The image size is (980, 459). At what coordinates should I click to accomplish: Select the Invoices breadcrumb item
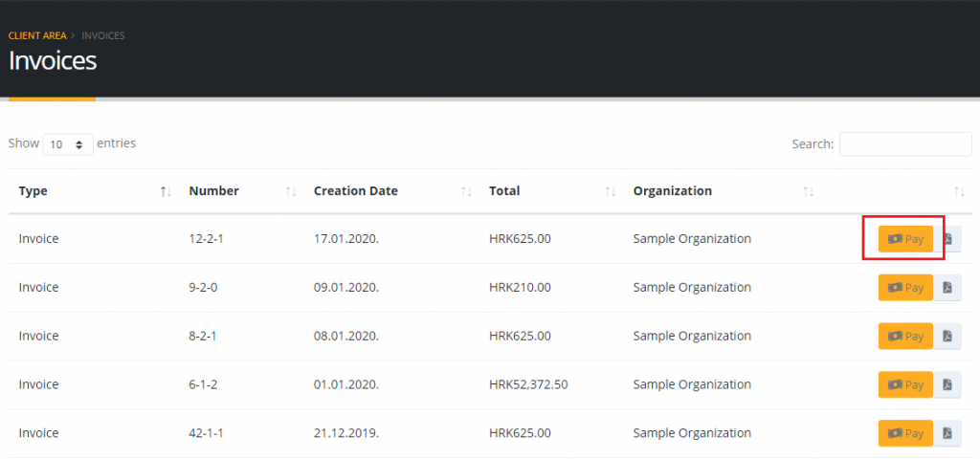103,35
